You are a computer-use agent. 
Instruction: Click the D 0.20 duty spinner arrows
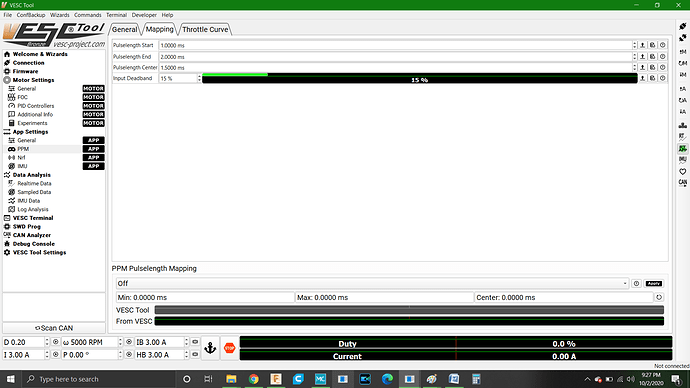47,342
